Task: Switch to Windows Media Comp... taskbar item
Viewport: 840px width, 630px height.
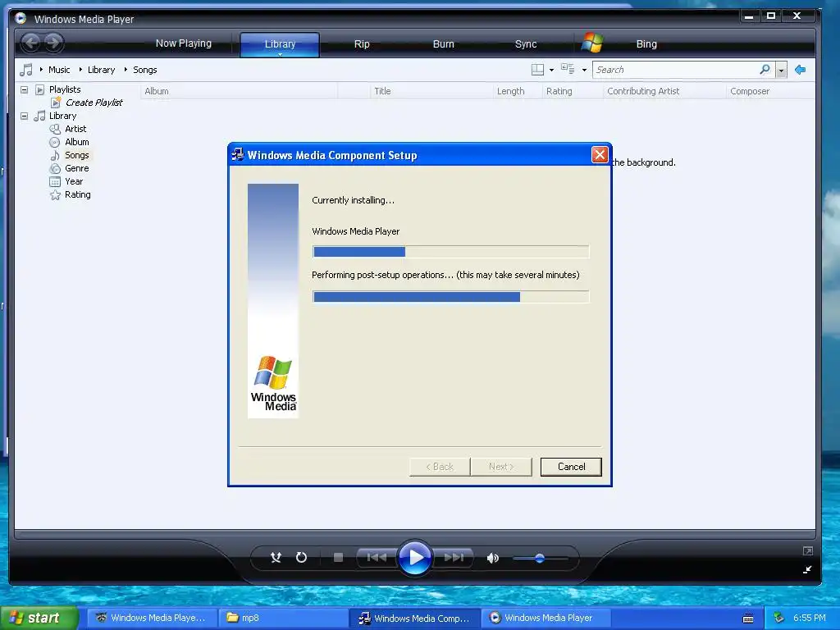Action: pos(416,618)
